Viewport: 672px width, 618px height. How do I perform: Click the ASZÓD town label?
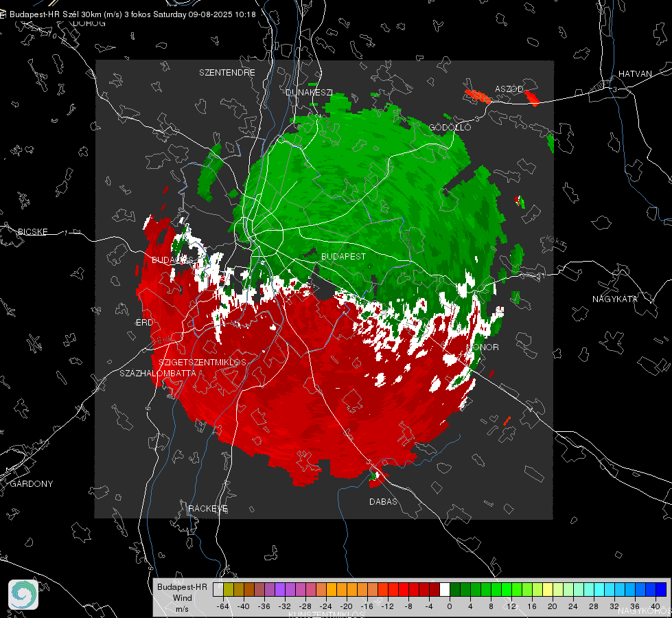point(509,89)
